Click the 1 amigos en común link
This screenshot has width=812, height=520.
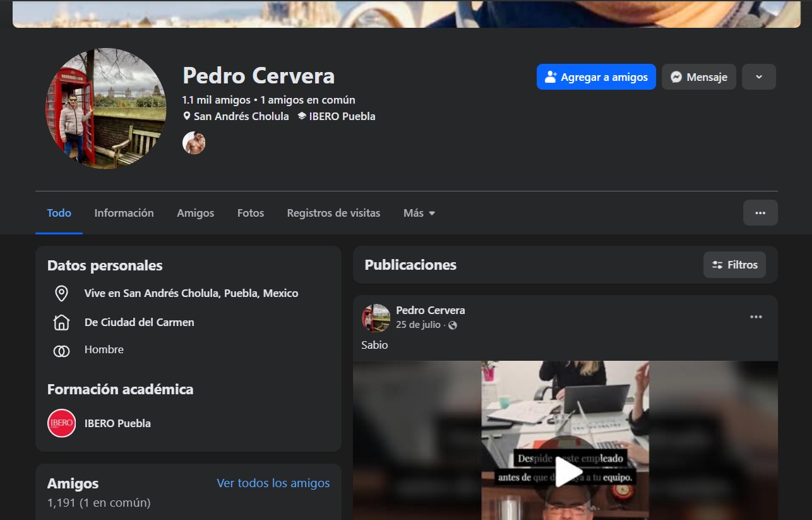point(307,100)
